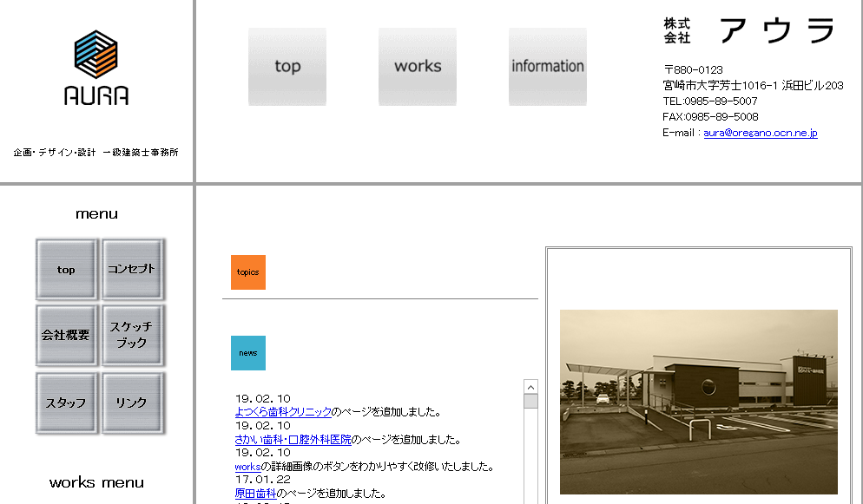Open the リンク menu button
This screenshot has width=863, height=504.
click(x=132, y=403)
